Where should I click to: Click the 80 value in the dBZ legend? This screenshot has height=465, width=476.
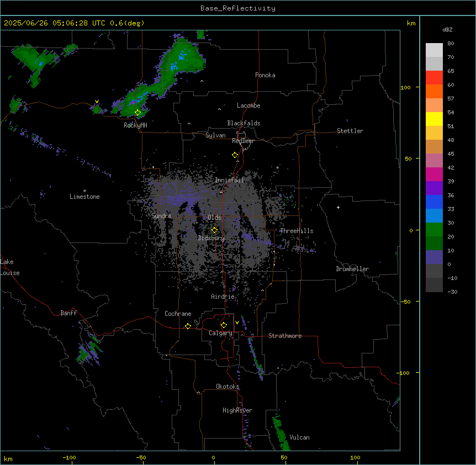451,44
